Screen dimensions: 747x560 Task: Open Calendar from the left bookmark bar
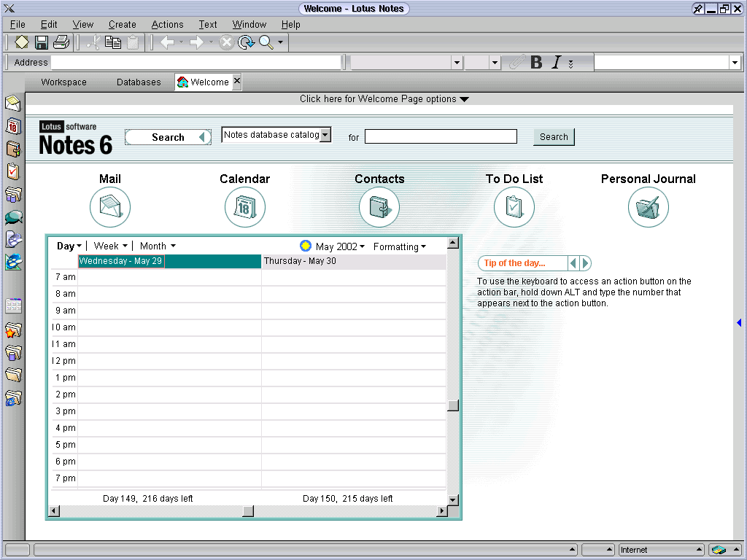(x=13, y=126)
